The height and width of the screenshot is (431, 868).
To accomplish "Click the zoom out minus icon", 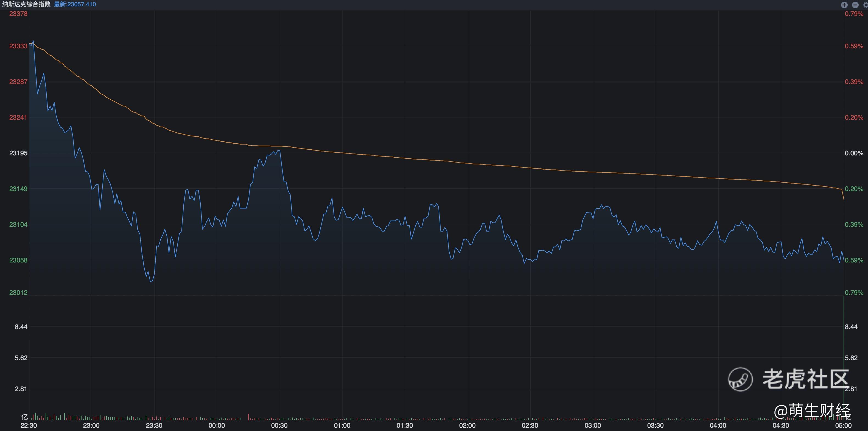I will coord(855,5).
